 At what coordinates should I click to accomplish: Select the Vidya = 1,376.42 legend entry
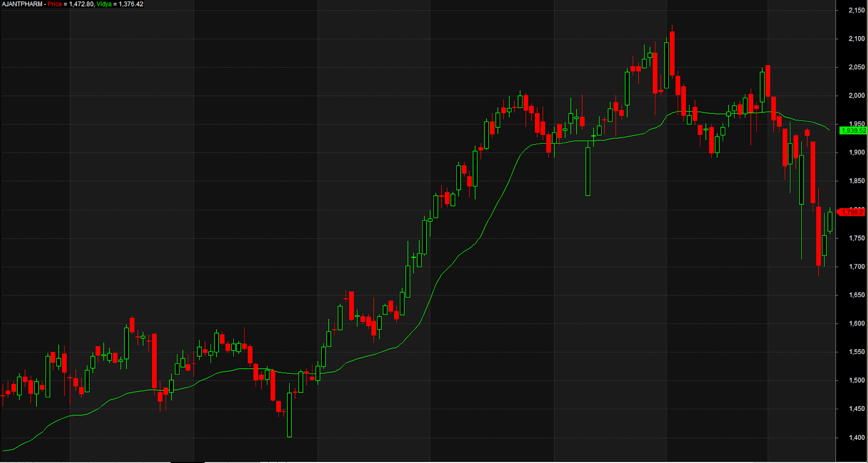coord(120,4)
